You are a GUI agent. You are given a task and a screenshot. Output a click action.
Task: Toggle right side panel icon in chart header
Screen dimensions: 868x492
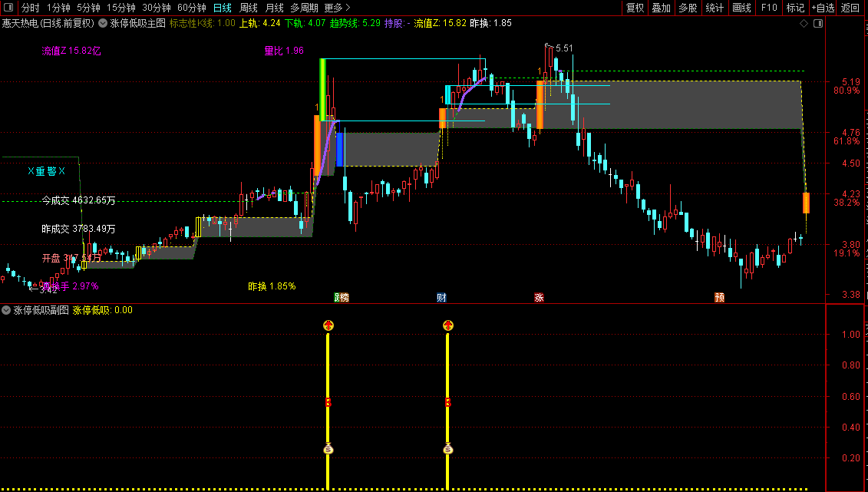(817, 23)
